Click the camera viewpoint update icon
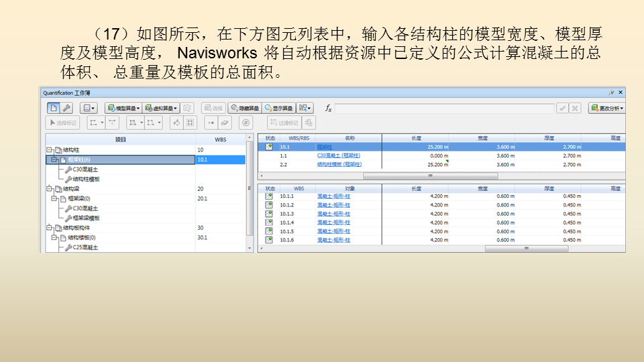 [187, 108]
